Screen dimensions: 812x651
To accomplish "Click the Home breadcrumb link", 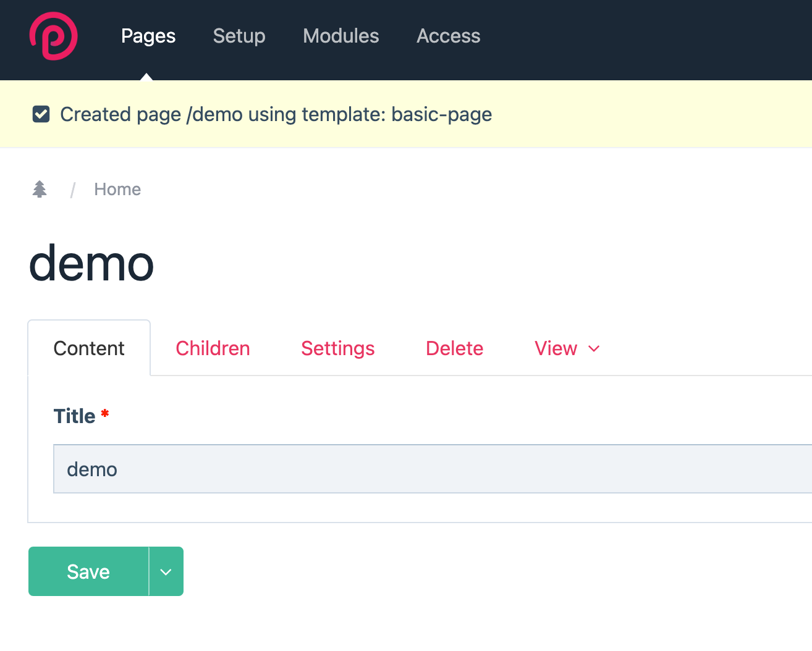I will 117,189.
